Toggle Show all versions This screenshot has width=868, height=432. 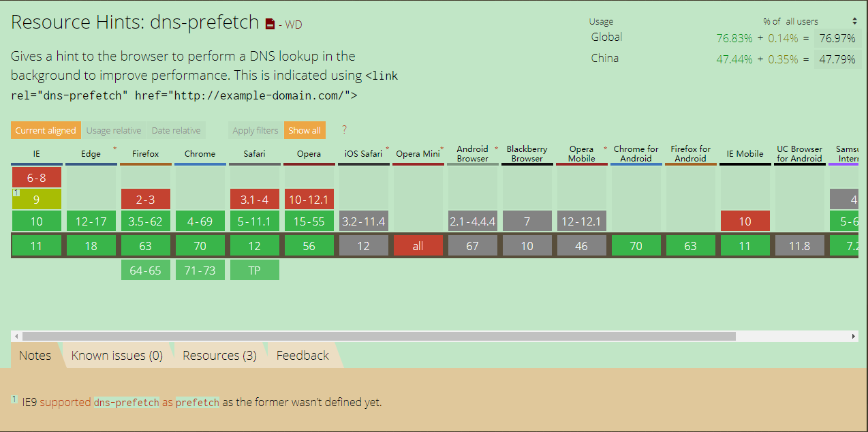pos(305,129)
